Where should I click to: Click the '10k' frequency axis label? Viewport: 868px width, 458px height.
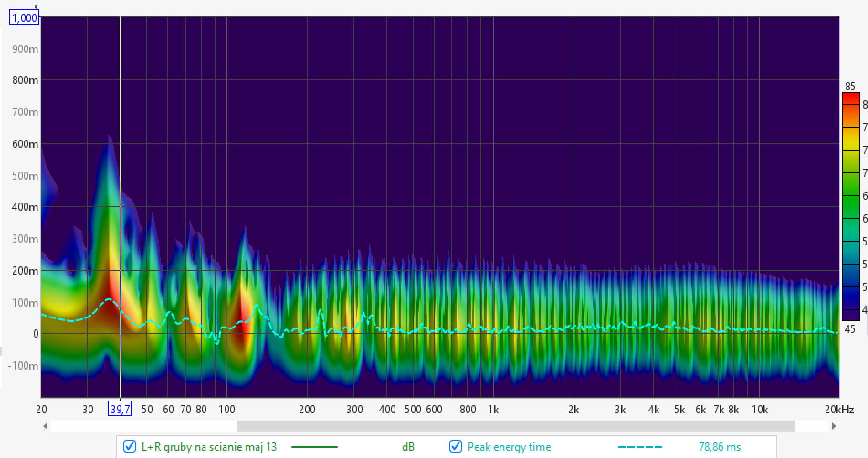[x=760, y=410]
